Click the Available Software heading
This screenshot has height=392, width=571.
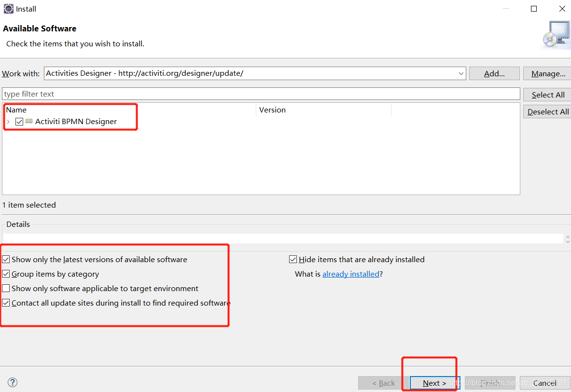40,28
